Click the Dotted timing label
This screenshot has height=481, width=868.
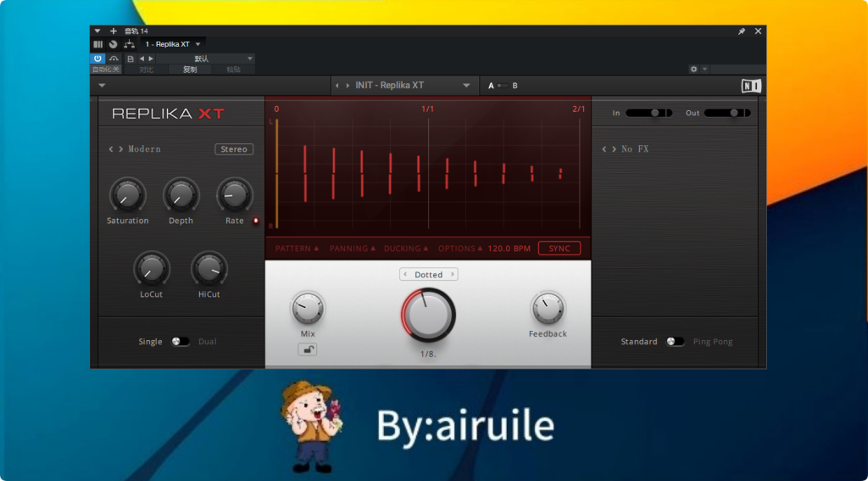pos(428,274)
